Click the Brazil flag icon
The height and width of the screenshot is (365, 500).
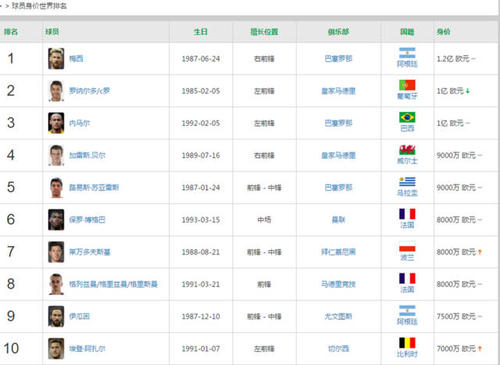(407, 117)
